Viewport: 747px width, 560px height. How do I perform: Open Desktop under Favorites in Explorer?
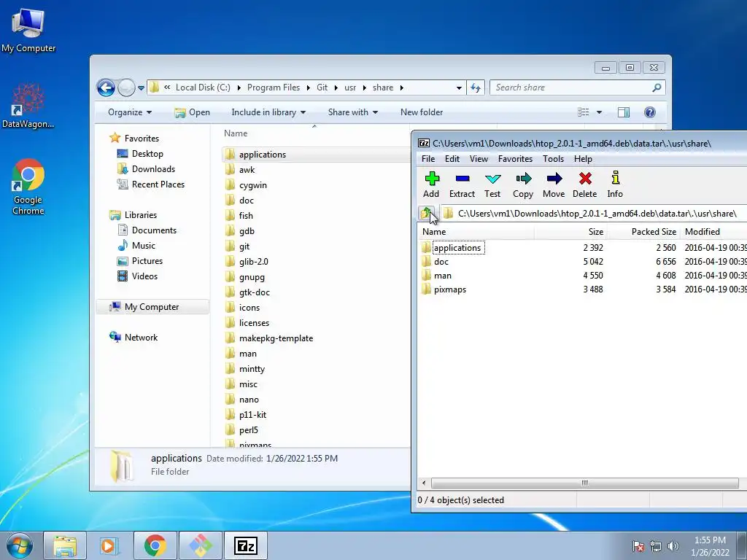(147, 154)
